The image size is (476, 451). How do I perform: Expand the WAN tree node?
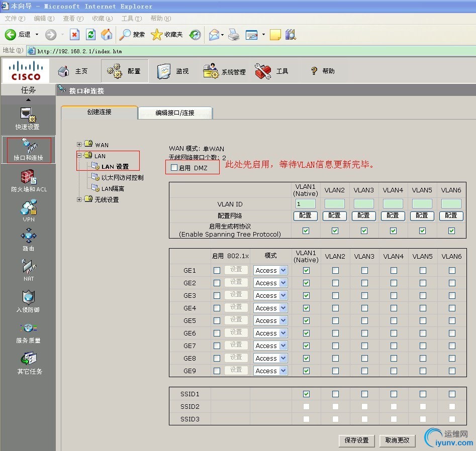pos(79,145)
